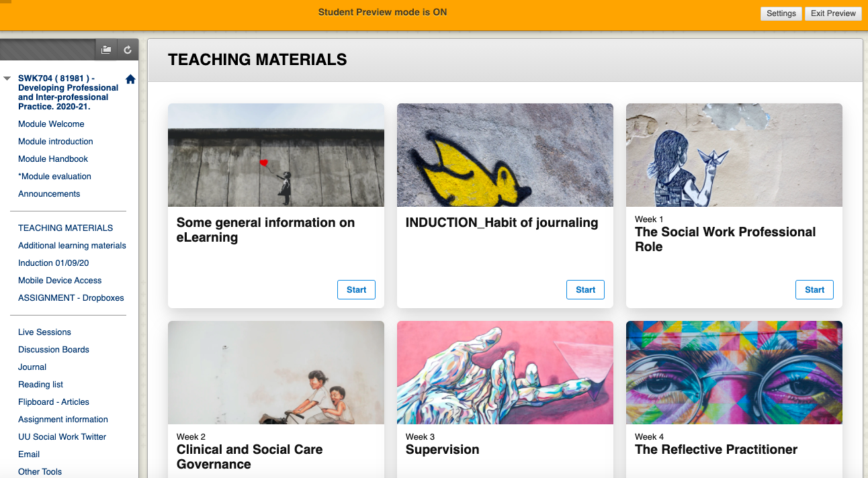Open Module introduction

(56, 142)
